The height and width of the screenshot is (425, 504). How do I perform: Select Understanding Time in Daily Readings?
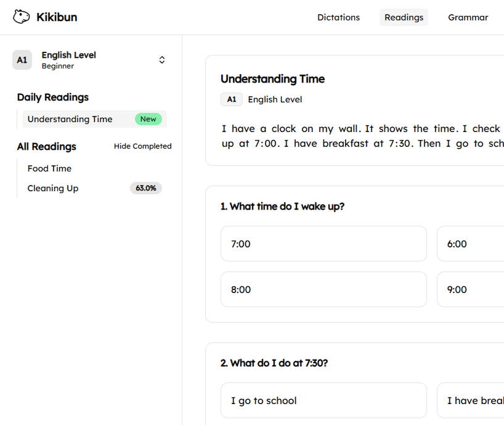tap(70, 119)
